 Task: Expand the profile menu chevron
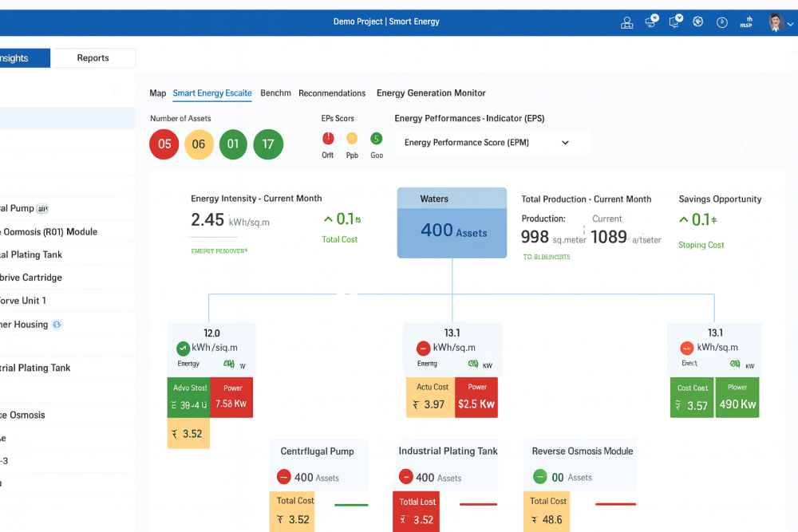tap(790, 23)
